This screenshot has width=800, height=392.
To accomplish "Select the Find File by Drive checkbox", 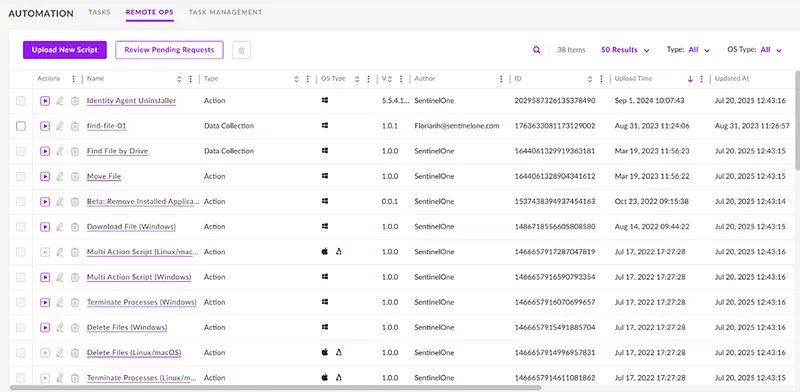I will coord(20,152).
